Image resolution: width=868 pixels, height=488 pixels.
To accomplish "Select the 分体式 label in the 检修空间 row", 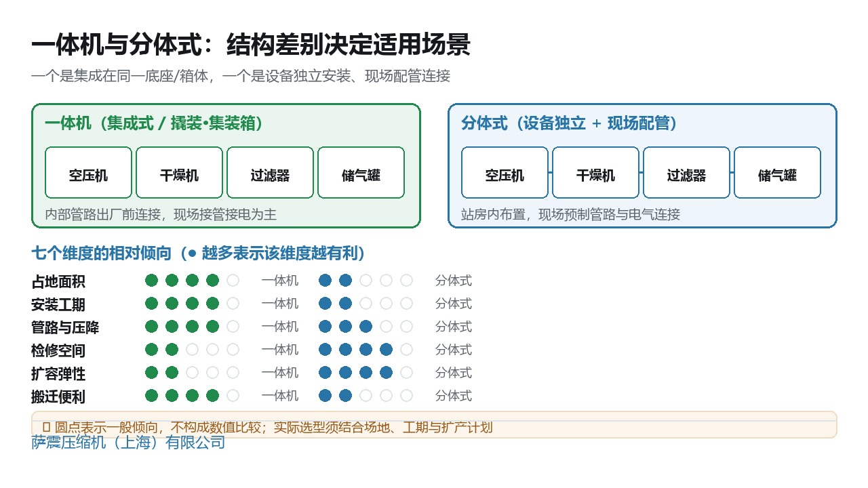I will pyautogui.click(x=454, y=350).
